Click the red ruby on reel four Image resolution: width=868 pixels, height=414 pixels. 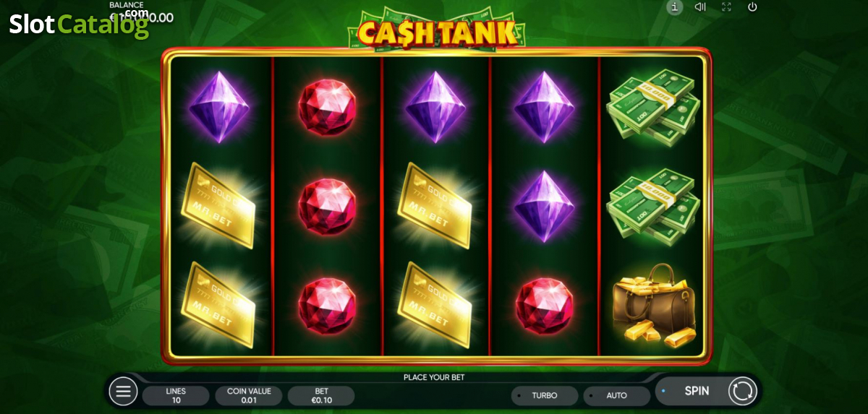tap(544, 306)
